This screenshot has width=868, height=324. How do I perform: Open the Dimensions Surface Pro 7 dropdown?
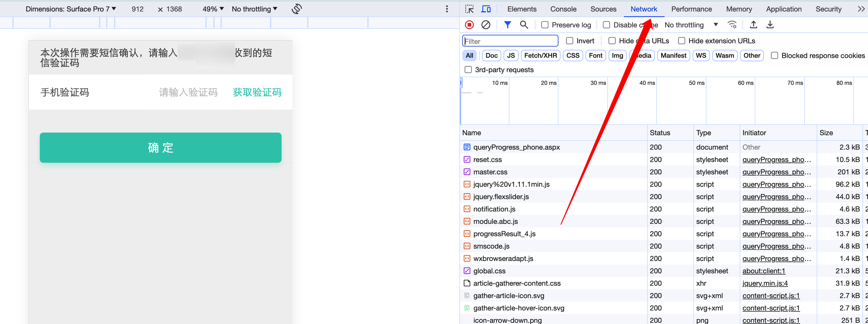click(x=71, y=9)
